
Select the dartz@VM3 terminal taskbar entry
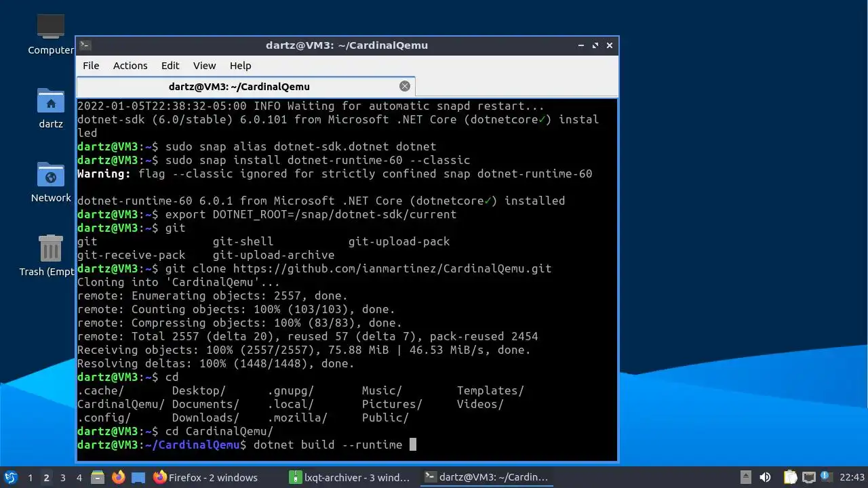click(x=487, y=477)
